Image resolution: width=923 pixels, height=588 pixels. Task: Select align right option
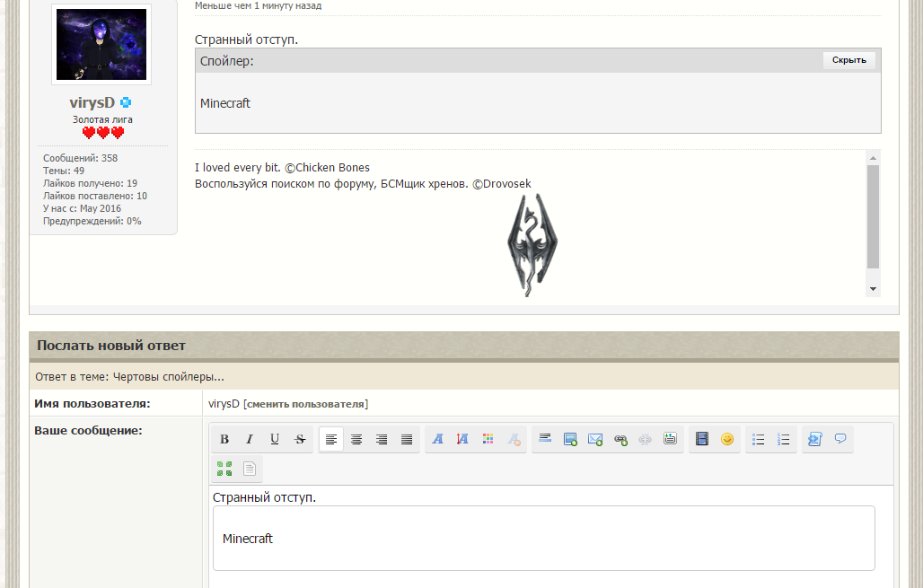tap(382, 439)
